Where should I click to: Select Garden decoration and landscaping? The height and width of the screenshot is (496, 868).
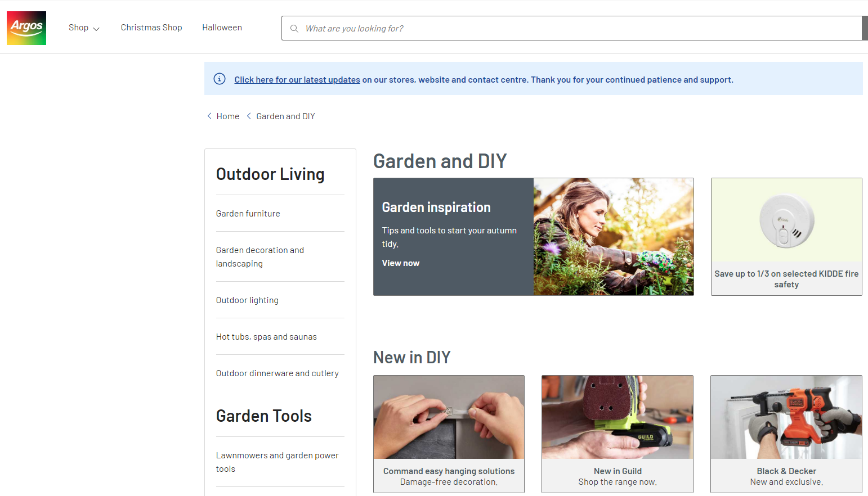pyautogui.click(x=259, y=257)
